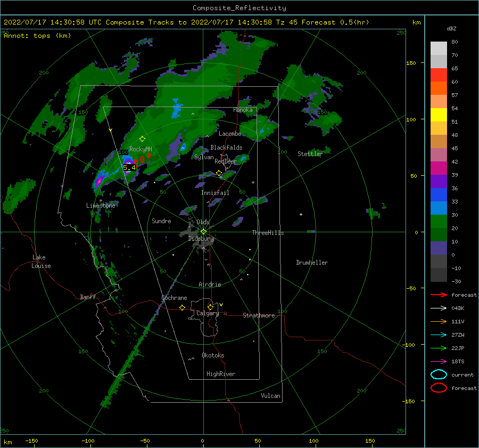This screenshot has height=448, width=479.
Task: Click the Sundre label
Action: 161,221
